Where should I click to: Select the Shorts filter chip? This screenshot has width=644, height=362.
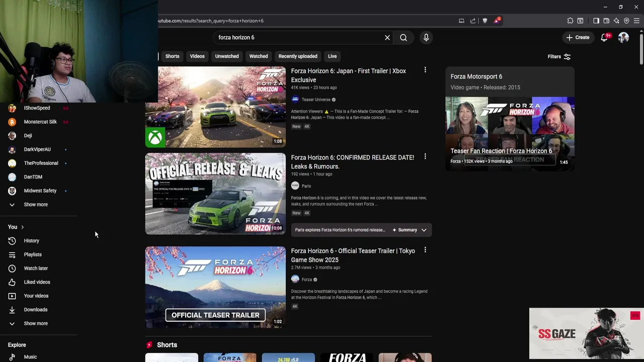tap(172, 56)
